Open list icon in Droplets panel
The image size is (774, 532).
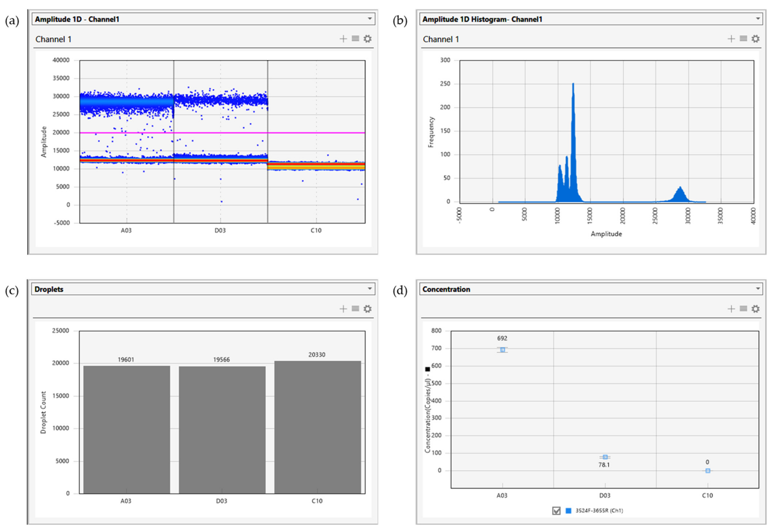pyautogui.click(x=355, y=309)
